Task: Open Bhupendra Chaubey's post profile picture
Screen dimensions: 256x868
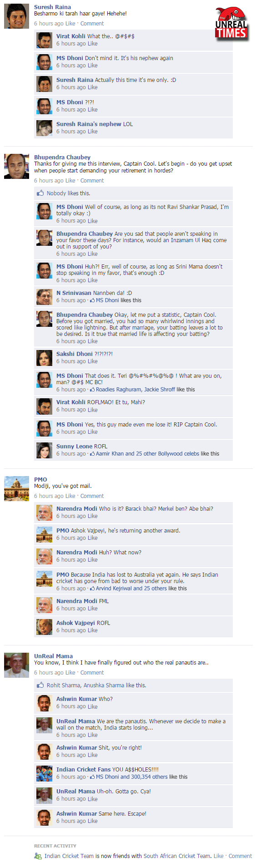Action: tap(16, 166)
